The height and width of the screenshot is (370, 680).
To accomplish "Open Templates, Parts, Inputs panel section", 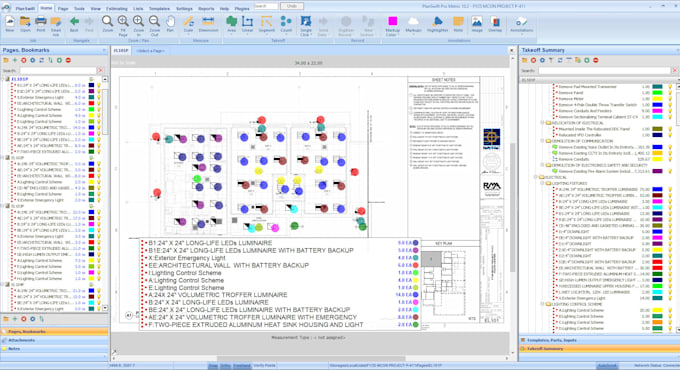I will point(598,340).
